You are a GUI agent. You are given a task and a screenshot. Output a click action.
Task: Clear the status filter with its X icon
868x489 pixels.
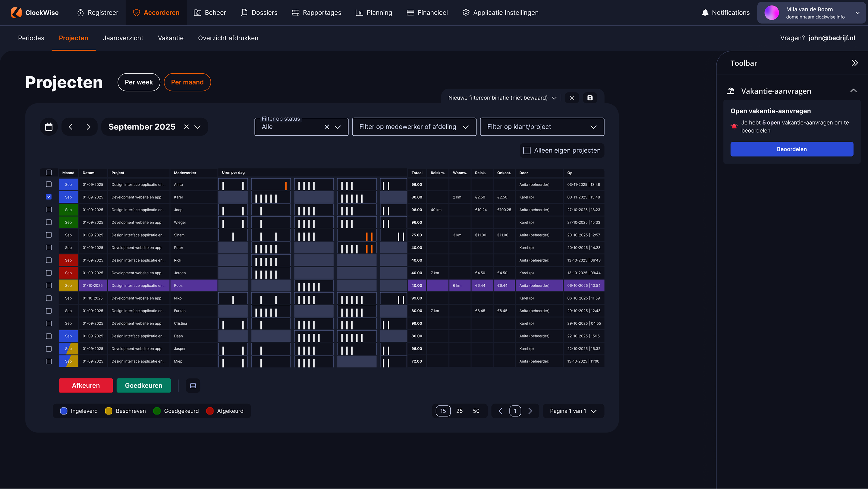(x=326, y=127)
